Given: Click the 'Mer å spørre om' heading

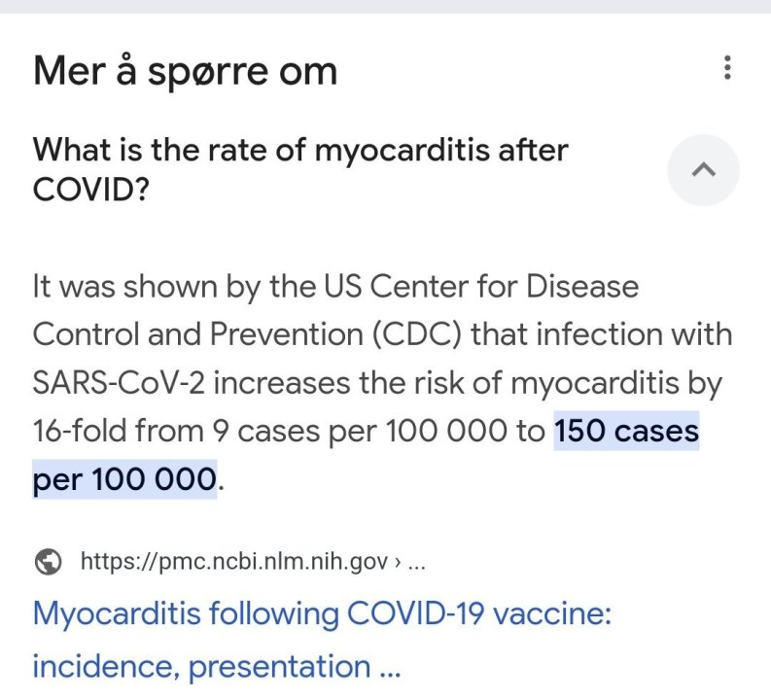Looking at the screenshot, I should (185, 71).
